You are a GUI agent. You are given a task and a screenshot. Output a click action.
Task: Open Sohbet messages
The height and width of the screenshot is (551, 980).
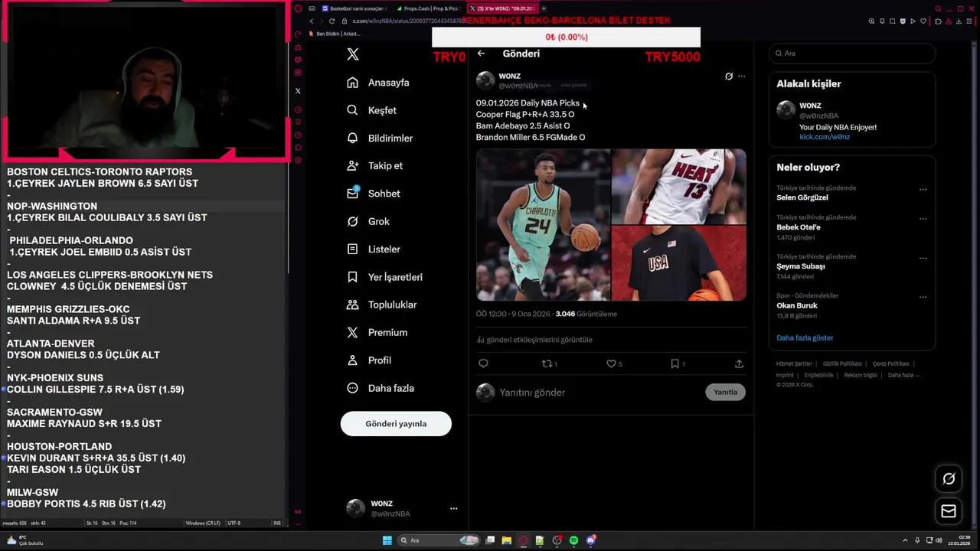[374, 194]
